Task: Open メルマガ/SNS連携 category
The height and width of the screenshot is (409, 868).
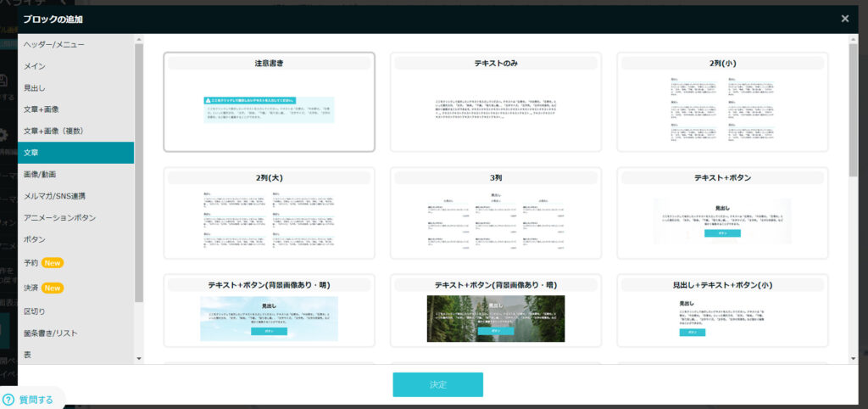Action: (54, 196)
